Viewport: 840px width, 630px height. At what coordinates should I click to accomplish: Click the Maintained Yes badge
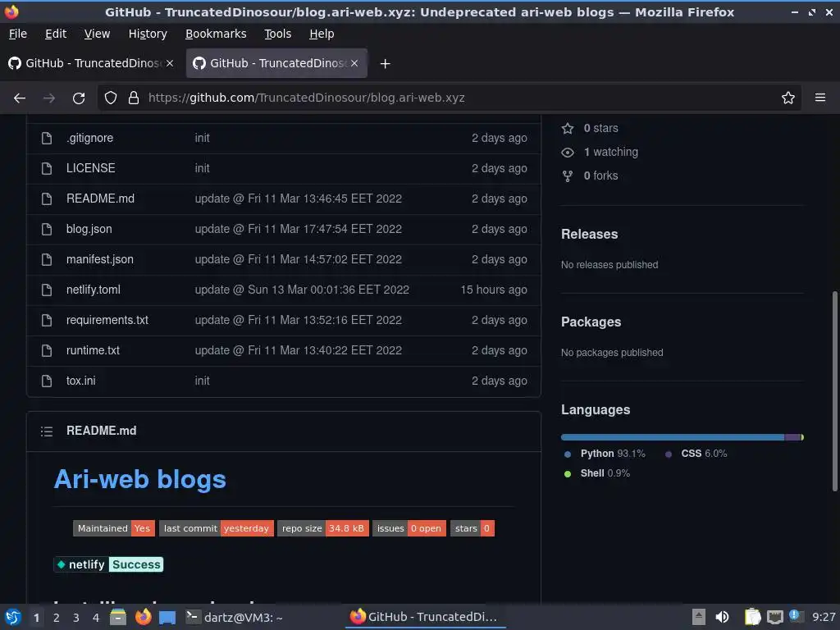(114, 528)
